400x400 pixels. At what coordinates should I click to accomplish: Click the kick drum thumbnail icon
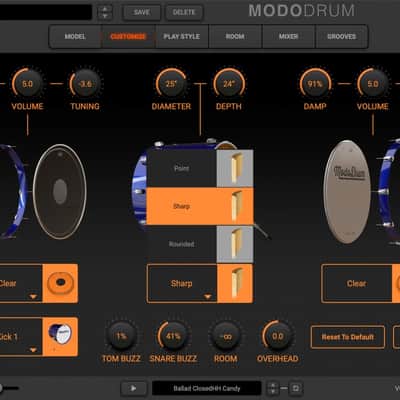tap(60, 337)
